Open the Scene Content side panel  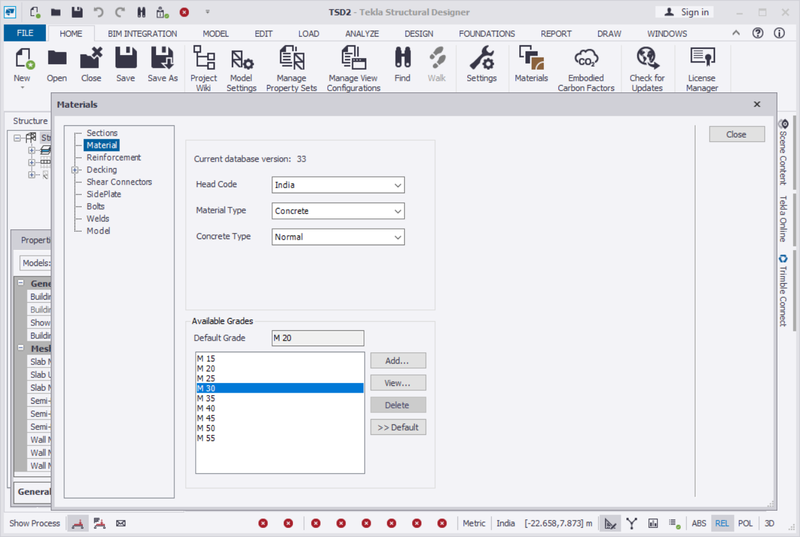[784, 152]
